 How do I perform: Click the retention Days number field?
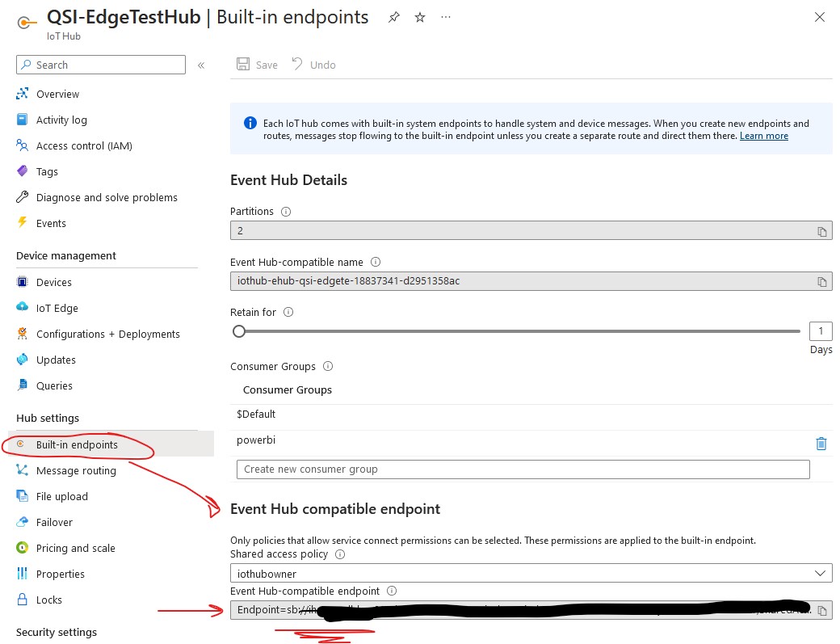[820, 331]
